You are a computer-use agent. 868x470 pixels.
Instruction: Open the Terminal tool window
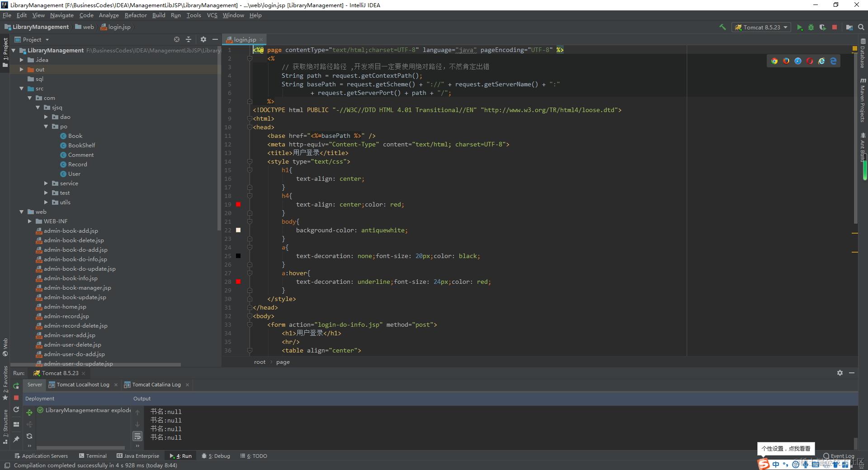[x=93, y=456]
